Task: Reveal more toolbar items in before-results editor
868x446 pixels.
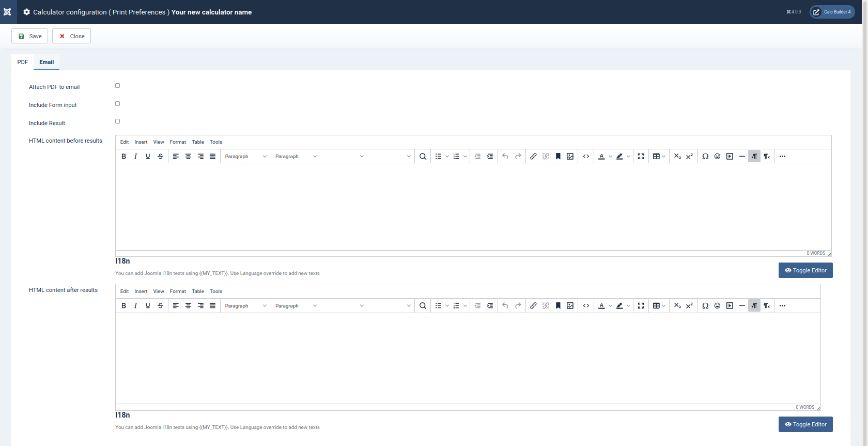Action: click(782, 156)
